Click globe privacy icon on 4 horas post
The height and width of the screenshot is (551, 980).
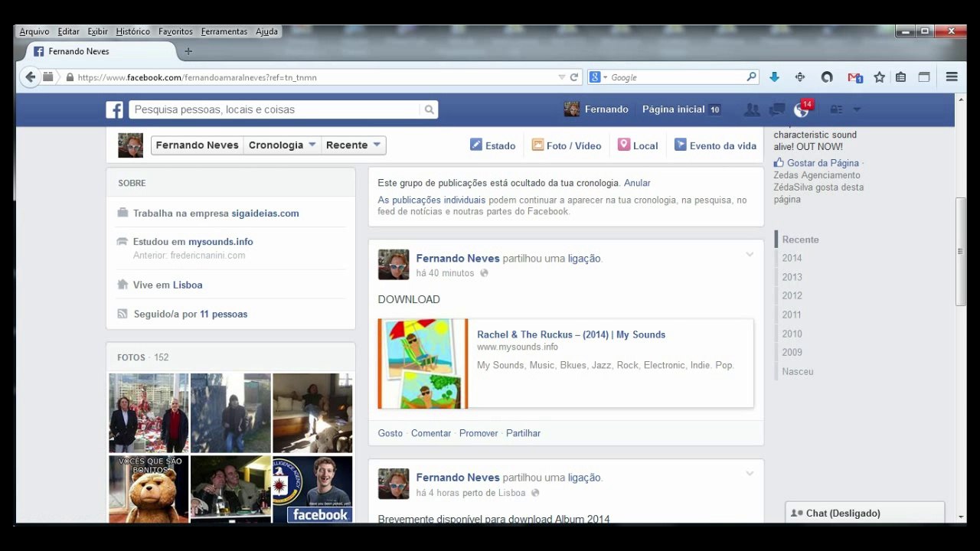[535, 493]
